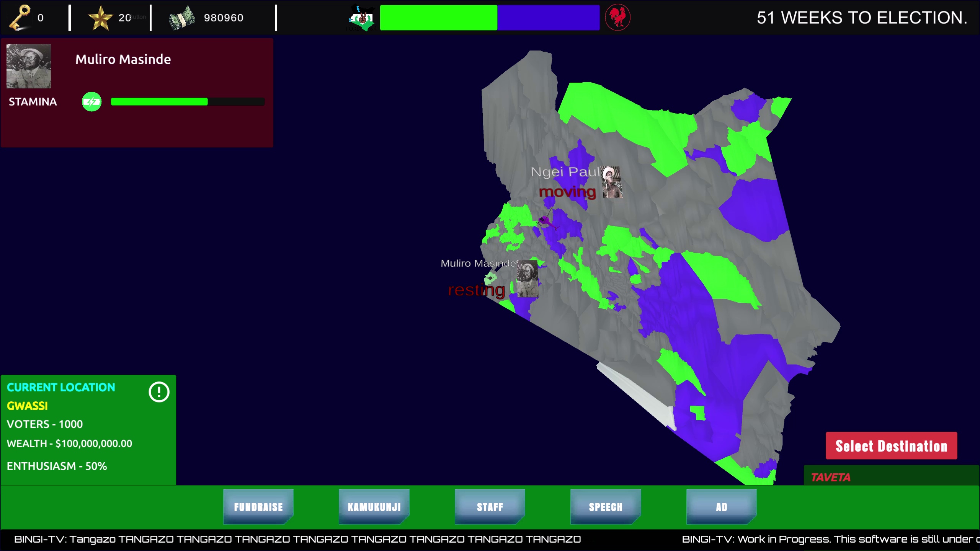This screenshot has width=980, height=551.
Task: Click the green stamina progress bar
Action: pyautogui.click(x=159, y=102)
